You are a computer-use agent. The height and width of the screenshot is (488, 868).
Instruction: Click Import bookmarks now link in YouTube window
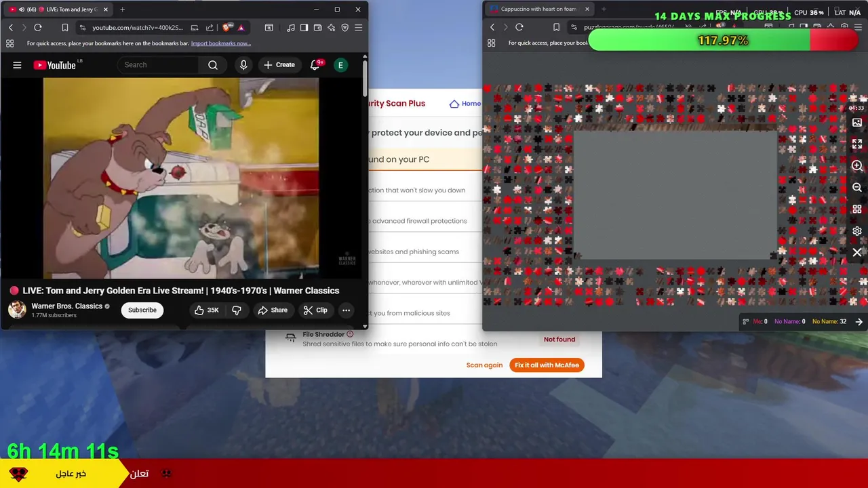point(221,43)
